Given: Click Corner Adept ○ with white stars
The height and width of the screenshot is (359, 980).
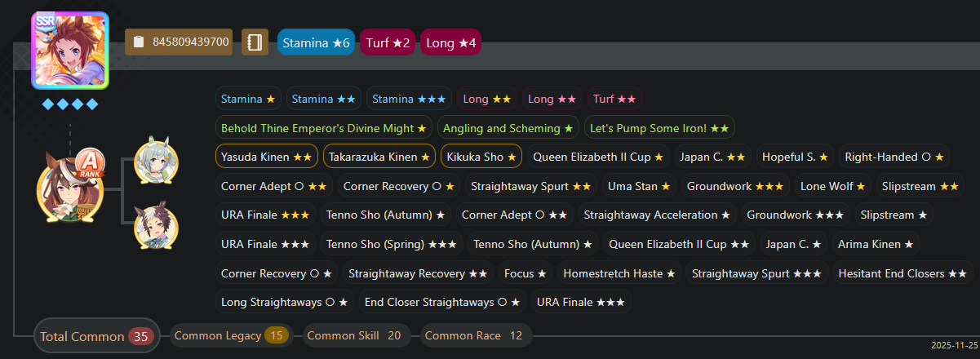Looking at the screenshot, I should (x=514, y=215).
